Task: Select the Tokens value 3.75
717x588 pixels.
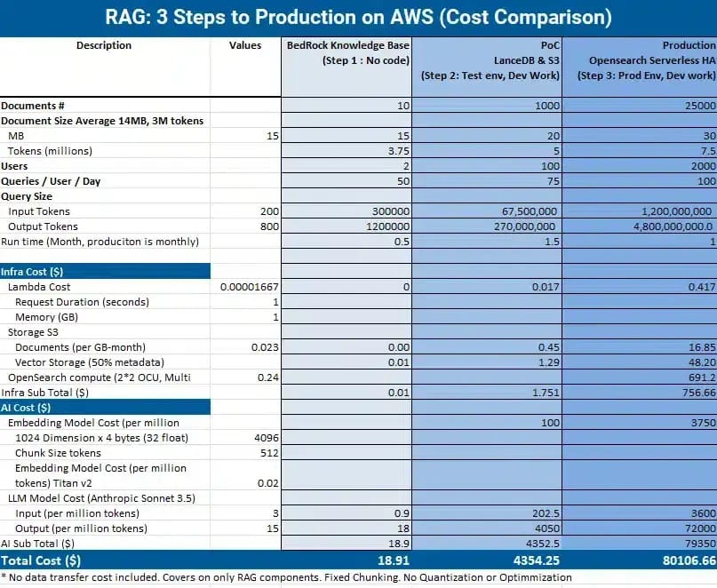Action: click(399, 151)
